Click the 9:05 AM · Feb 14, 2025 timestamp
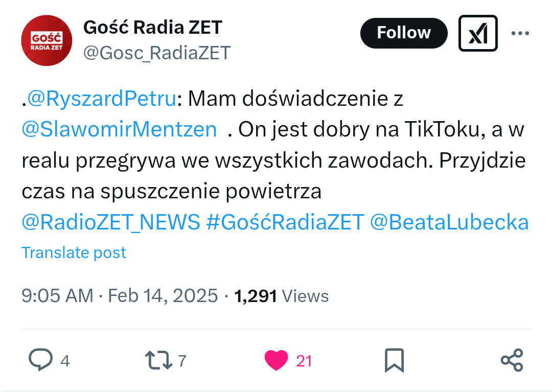The image size is (552, 392). (x=120, y=296)
